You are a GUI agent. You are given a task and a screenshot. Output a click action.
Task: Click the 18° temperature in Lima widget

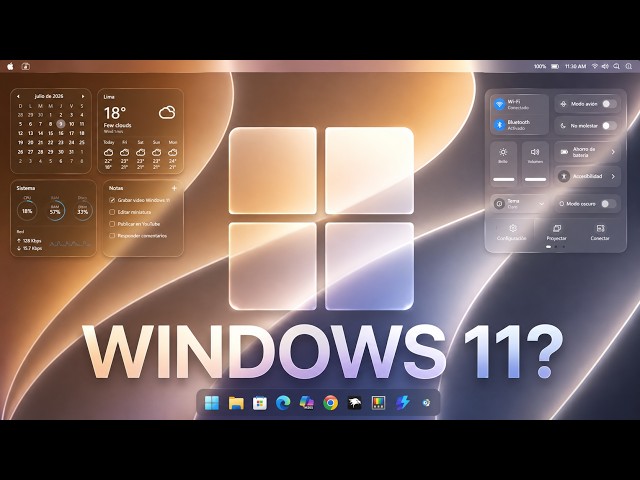115,113
